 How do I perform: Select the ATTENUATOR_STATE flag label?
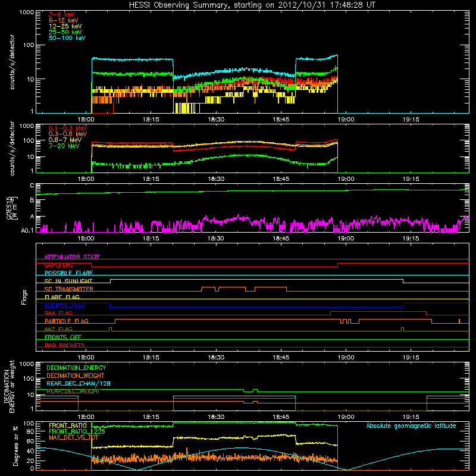click(x=72, y=257)
